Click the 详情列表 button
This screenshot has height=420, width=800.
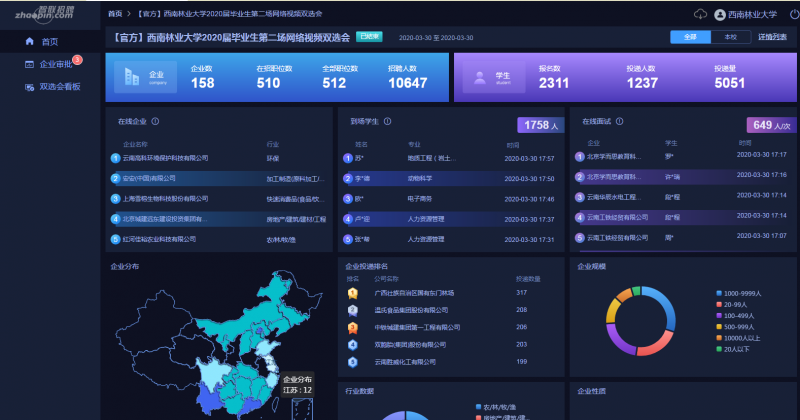point(772,36)
